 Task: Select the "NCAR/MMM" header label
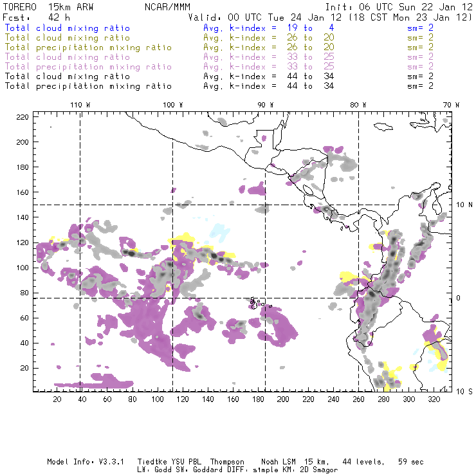(168, 7)
